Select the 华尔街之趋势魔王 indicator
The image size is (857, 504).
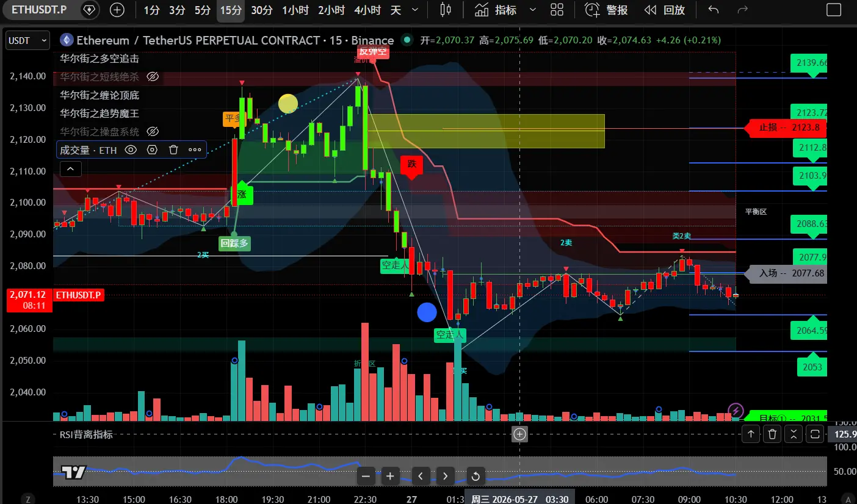pos(99,113)
